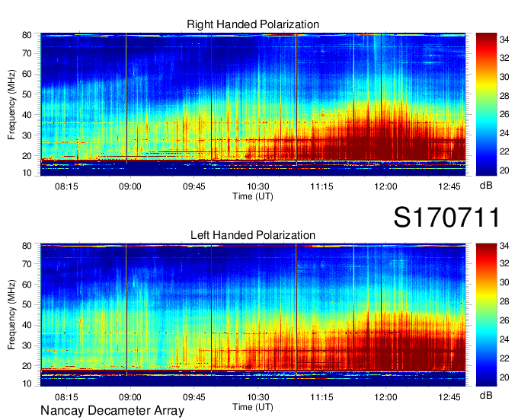Click the "Time (UT)" label under upper plot
Screen dimensions: 518x420
click(x=253, y=196)
